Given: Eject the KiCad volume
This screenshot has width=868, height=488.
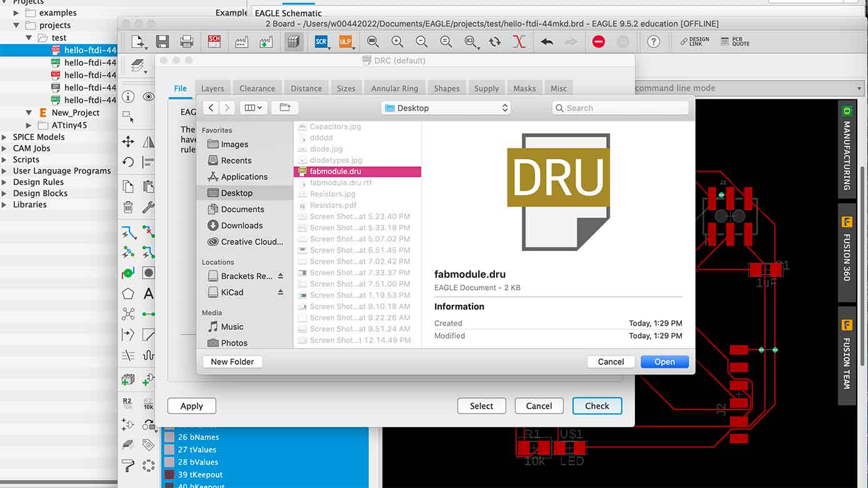Looking at the screenshot, I should coord(281,292).
